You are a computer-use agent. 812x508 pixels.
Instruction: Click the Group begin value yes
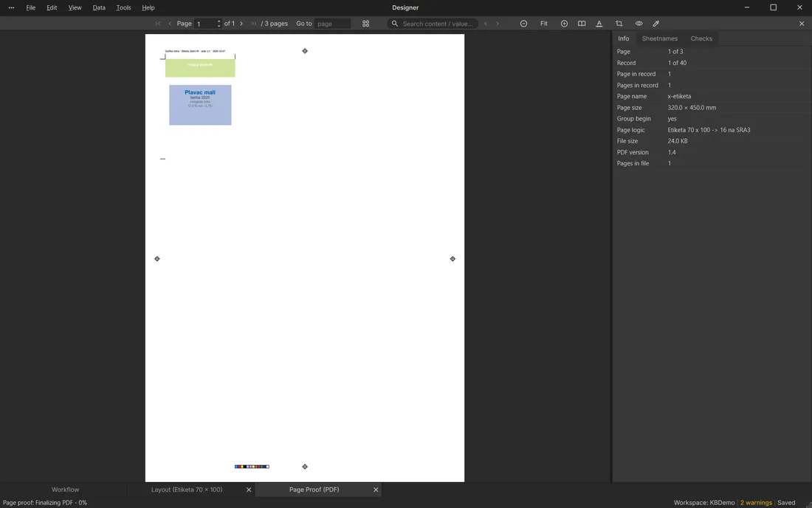coord(672,119)
